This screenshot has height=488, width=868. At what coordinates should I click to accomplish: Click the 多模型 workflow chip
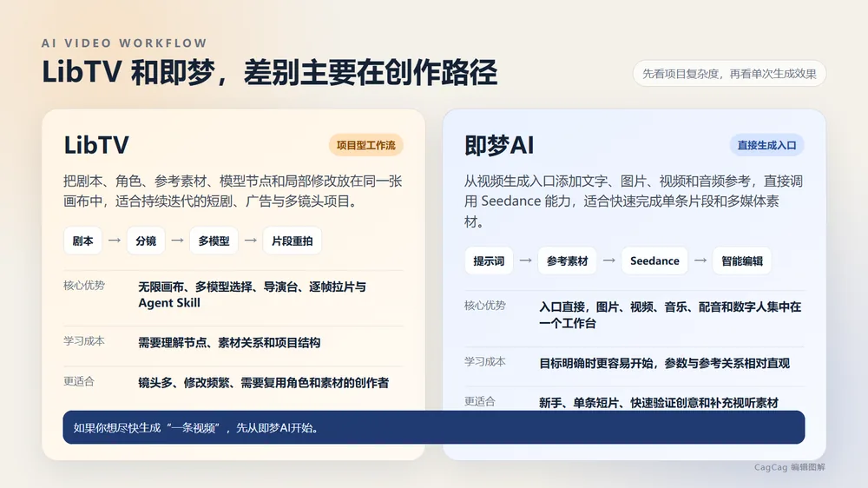214,241
